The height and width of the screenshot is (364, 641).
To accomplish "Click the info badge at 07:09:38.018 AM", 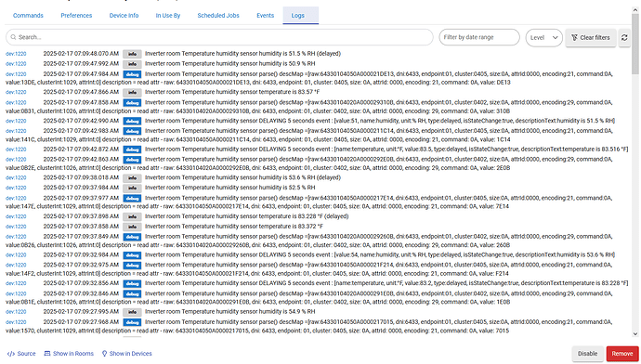I will [132, 178].
